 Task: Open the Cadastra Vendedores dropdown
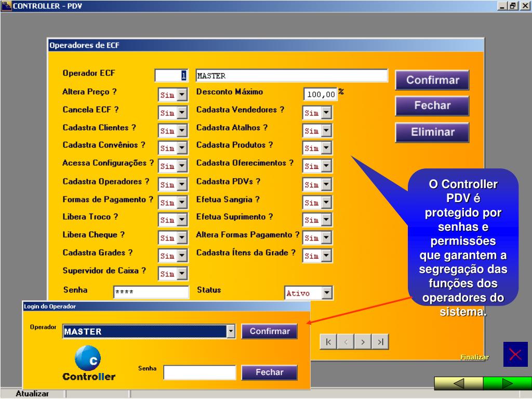coord(326,113)
